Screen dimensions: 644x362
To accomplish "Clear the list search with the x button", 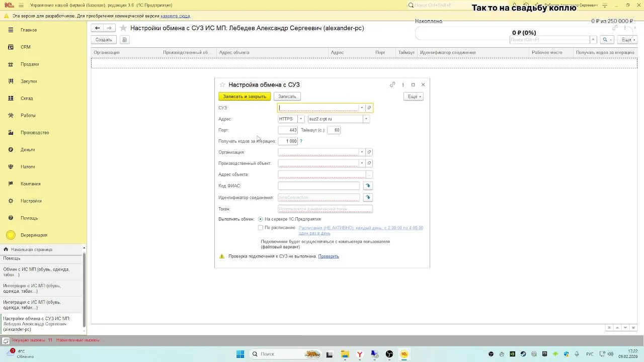I will (593, 40).
